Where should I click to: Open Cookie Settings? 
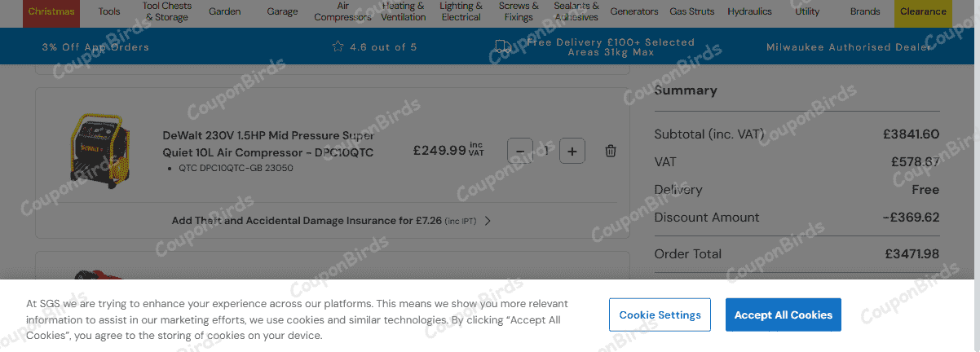(660, 315)
